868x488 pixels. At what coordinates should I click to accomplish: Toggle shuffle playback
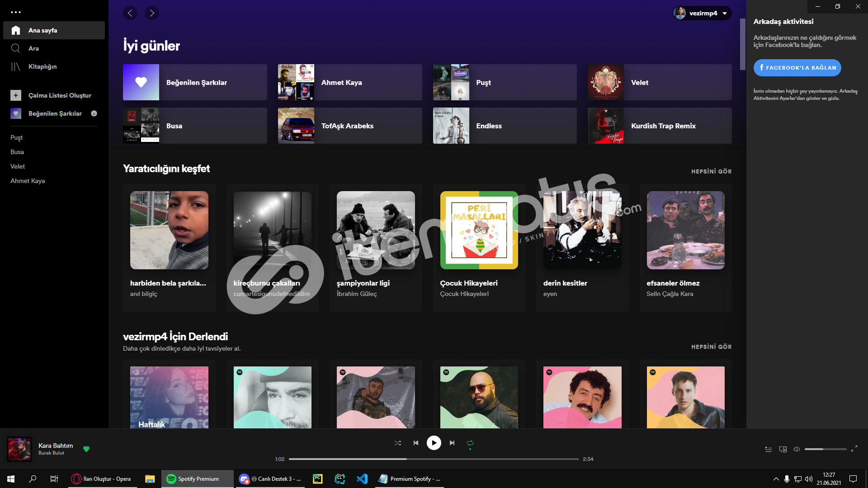click(x=398, y=443)
